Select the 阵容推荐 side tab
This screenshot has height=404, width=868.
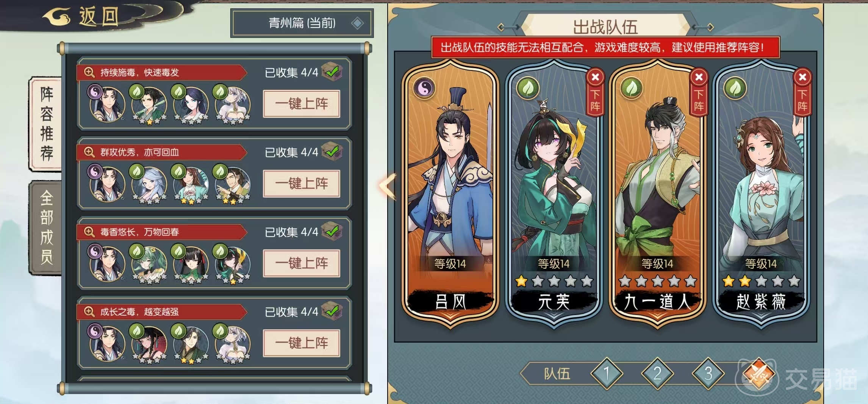(x=46, y=124)
